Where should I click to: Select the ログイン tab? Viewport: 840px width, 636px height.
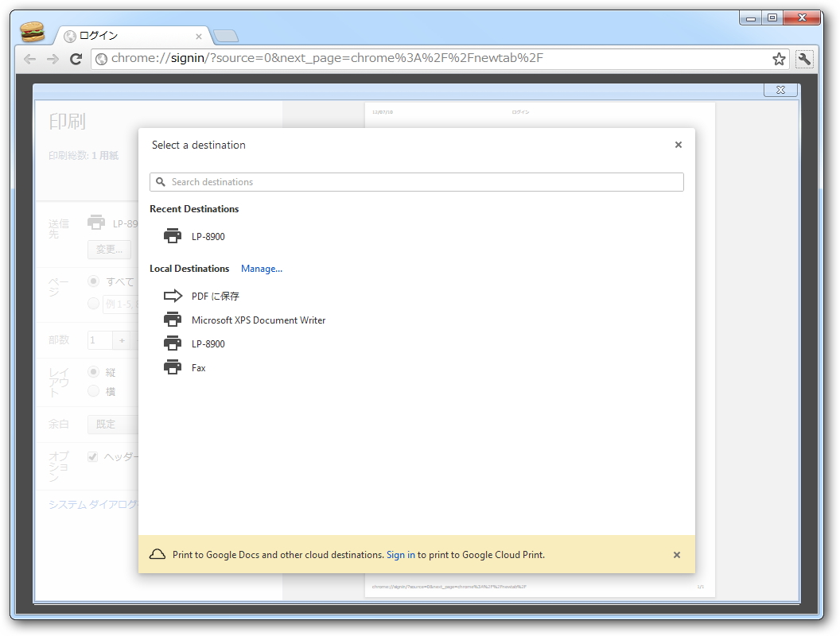[x=131, y=36]
